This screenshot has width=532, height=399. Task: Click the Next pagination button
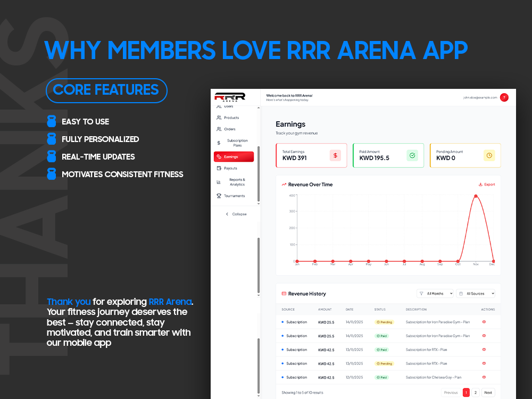[488, 393]
